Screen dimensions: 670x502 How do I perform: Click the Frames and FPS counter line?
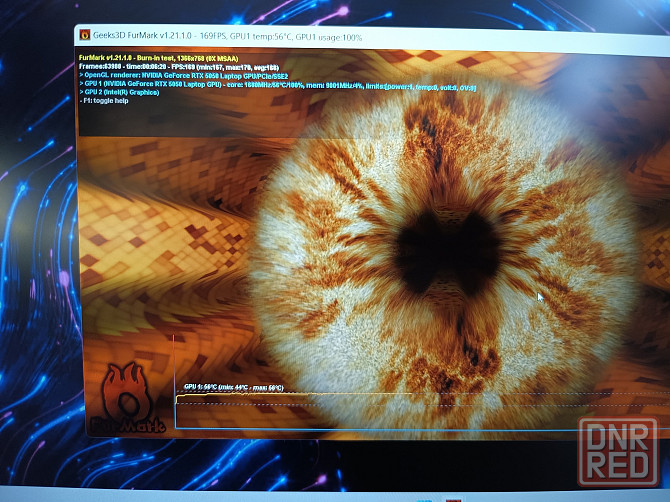[x=177, y=65]
